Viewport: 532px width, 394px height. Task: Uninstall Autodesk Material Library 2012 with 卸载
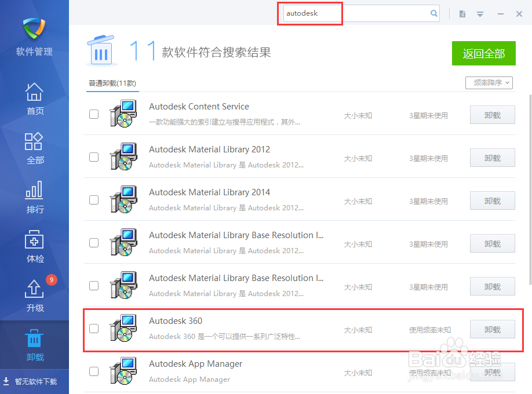[x=493, y=158]
